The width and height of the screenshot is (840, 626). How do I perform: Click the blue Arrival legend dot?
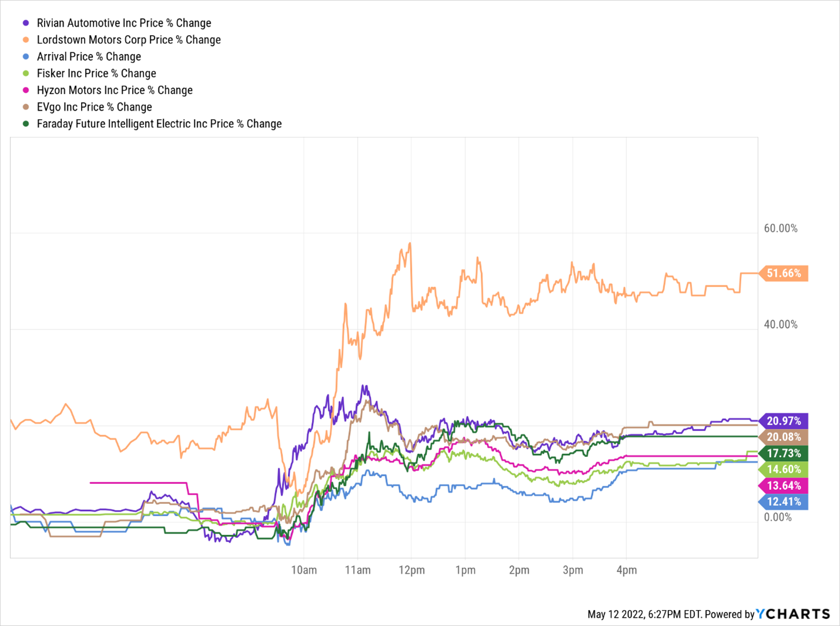point(26,57)
